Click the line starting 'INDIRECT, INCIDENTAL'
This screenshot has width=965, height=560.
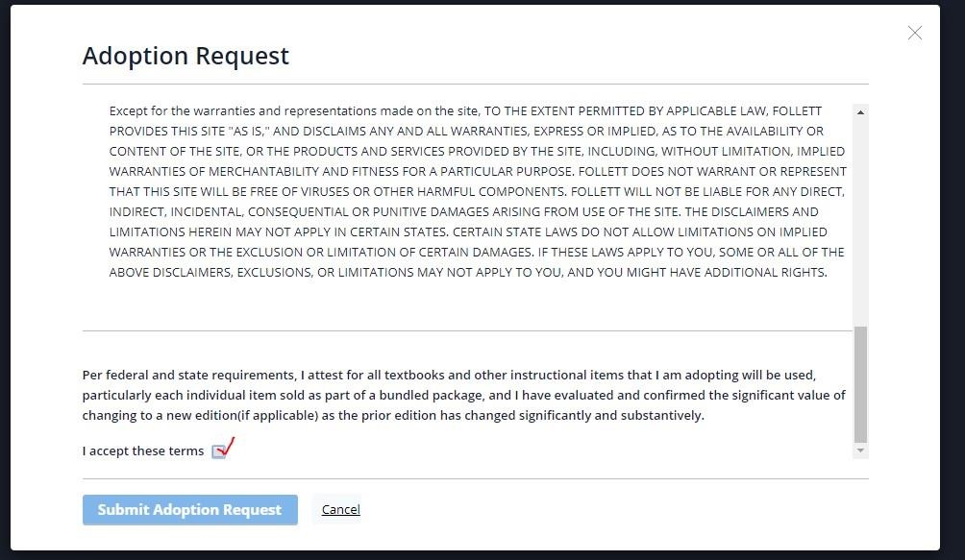tap(464, 212)
